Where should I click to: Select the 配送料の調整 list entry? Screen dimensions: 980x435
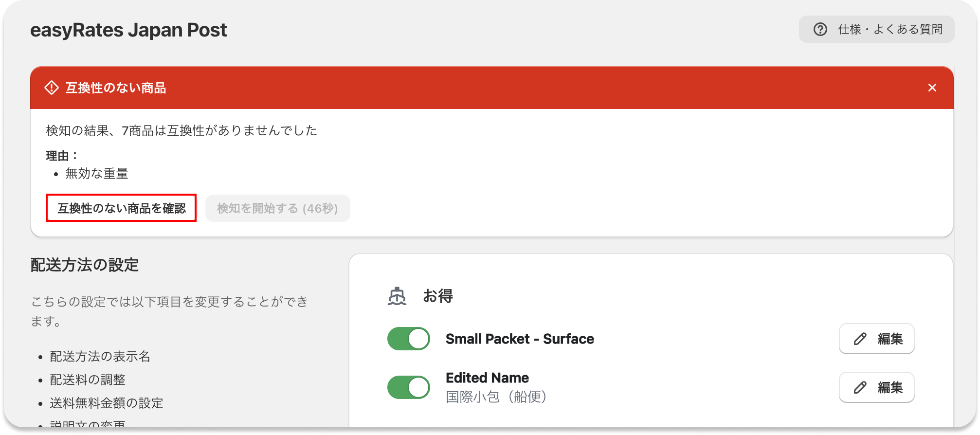[x=87, y=380]
